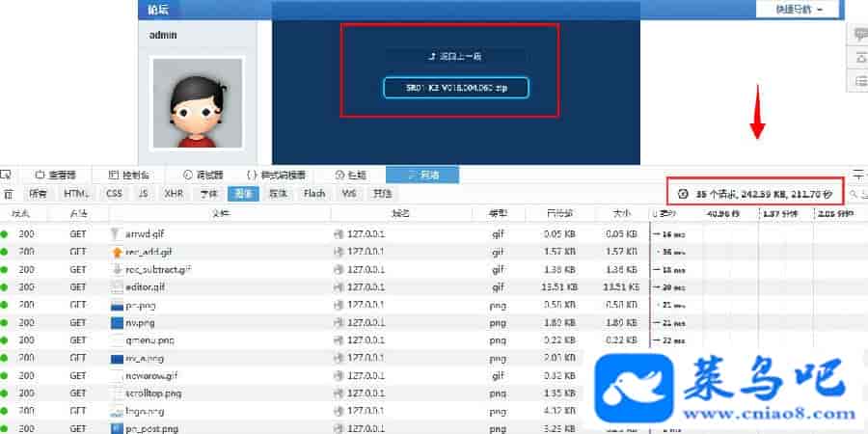Toggle the 字体 (Fonts) request filter
The height and width of the screenshot is (434, 868).
pos(208,194)
